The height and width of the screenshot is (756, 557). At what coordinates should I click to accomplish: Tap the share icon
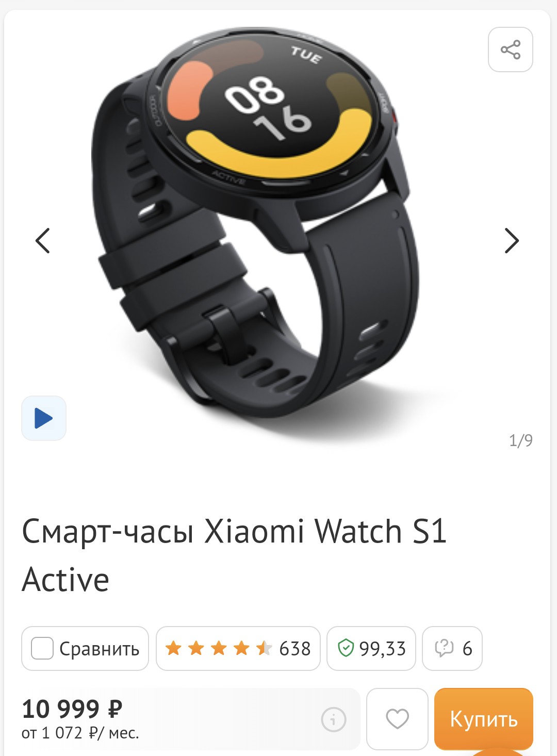click(510, 50)
